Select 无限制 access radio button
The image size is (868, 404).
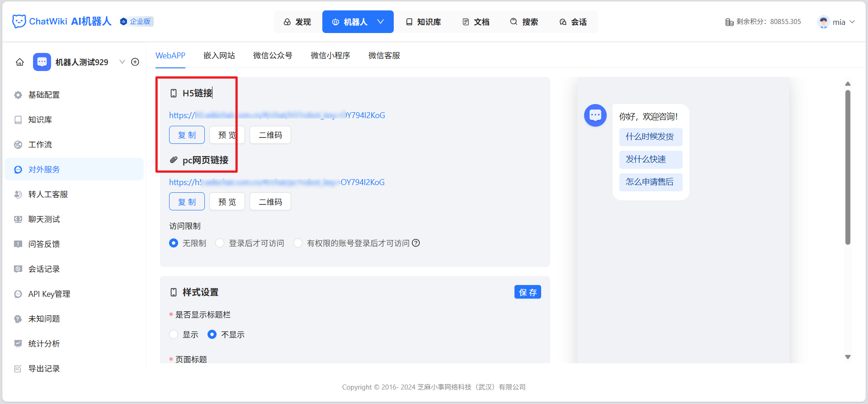[x=174, y=243]
